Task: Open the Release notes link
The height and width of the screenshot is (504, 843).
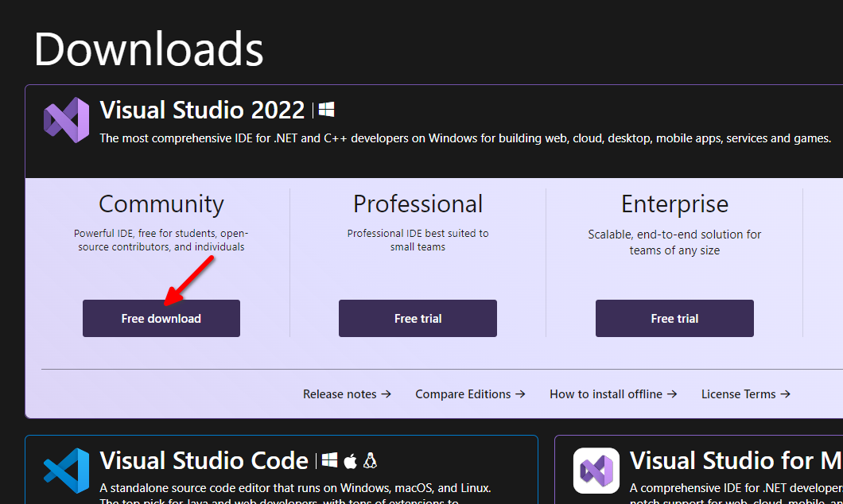Action: (347, 394)
